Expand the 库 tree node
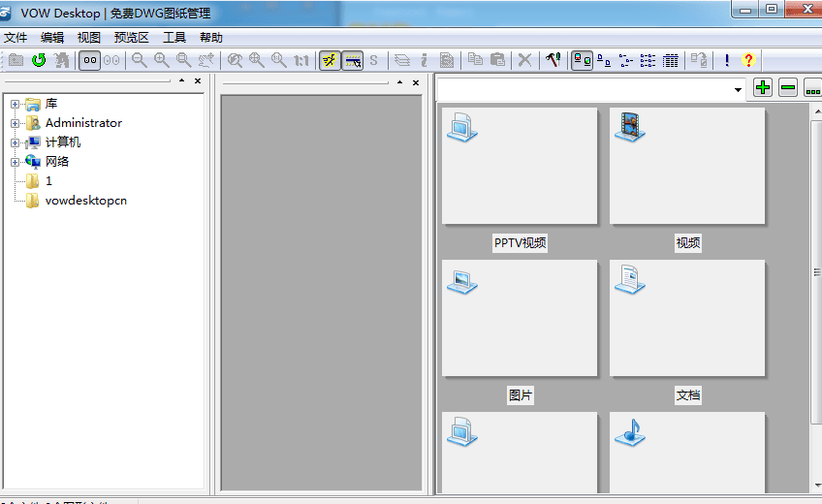The height and width of the screenshot is (504, 822). (x=15, y=105)
